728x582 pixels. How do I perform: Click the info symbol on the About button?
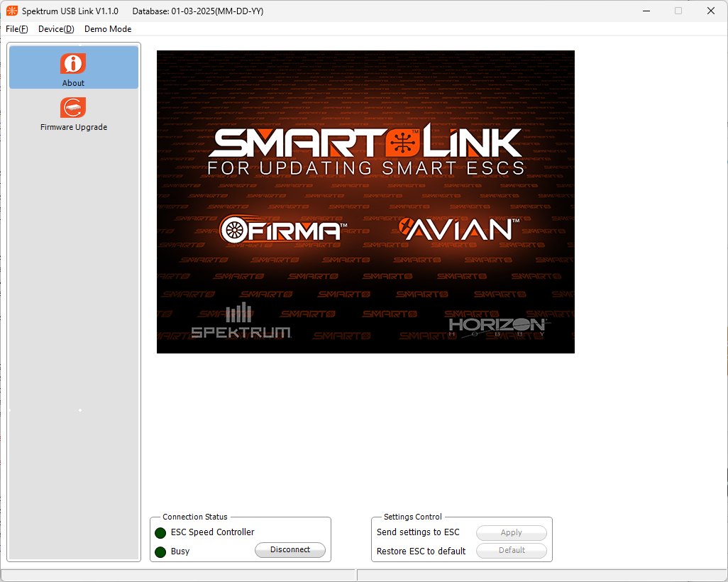(73, 63)
